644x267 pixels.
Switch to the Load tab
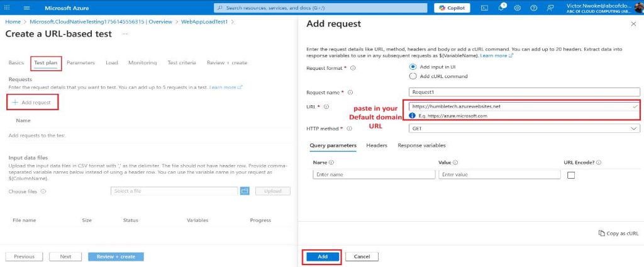tap(112, 62)
